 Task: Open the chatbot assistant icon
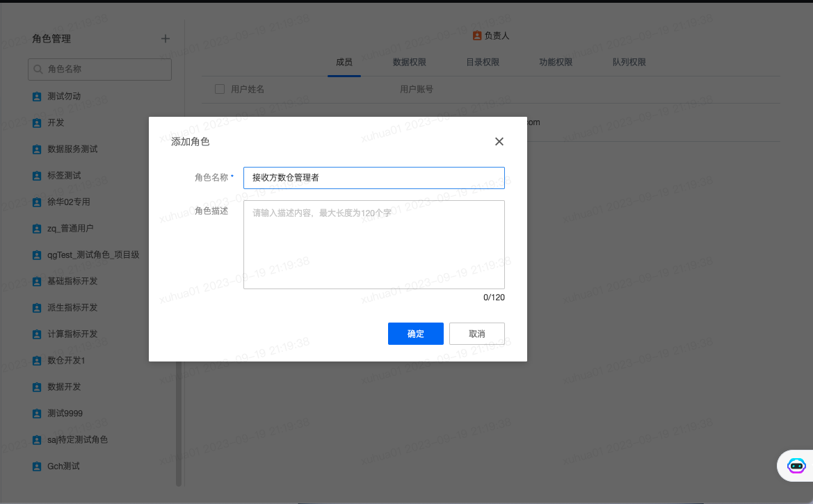point(796,466)
